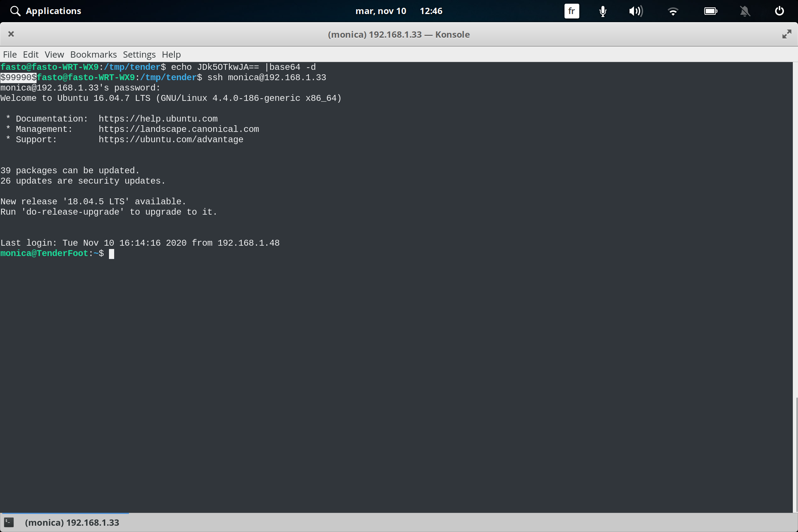
Task: Check the battery status icon
Action: tap(710, 11)
